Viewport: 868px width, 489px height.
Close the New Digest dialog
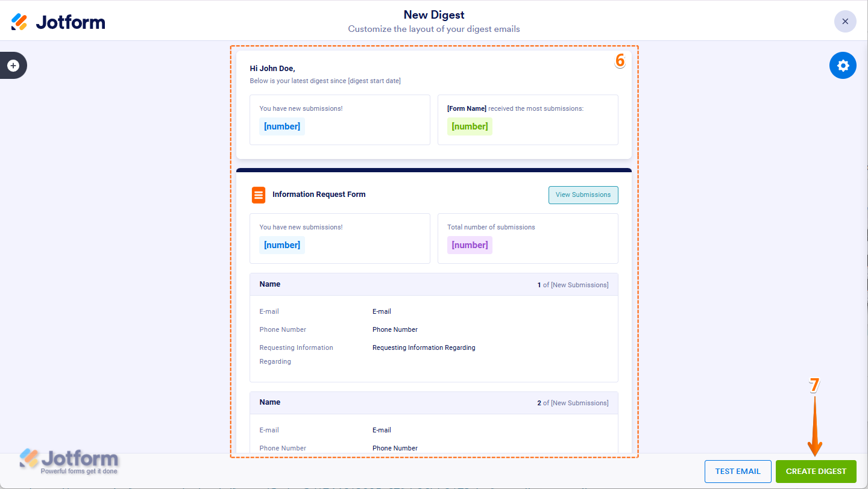pyautogui.click(x=845, y=22)
